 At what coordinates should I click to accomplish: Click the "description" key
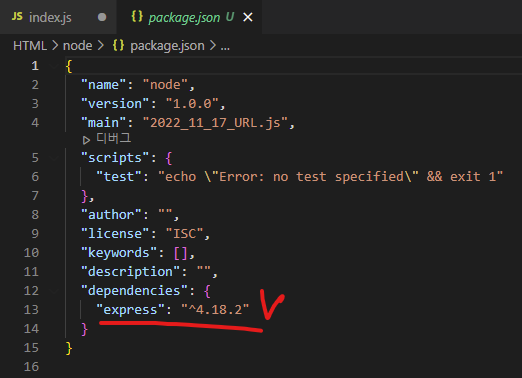click(130, 271)
